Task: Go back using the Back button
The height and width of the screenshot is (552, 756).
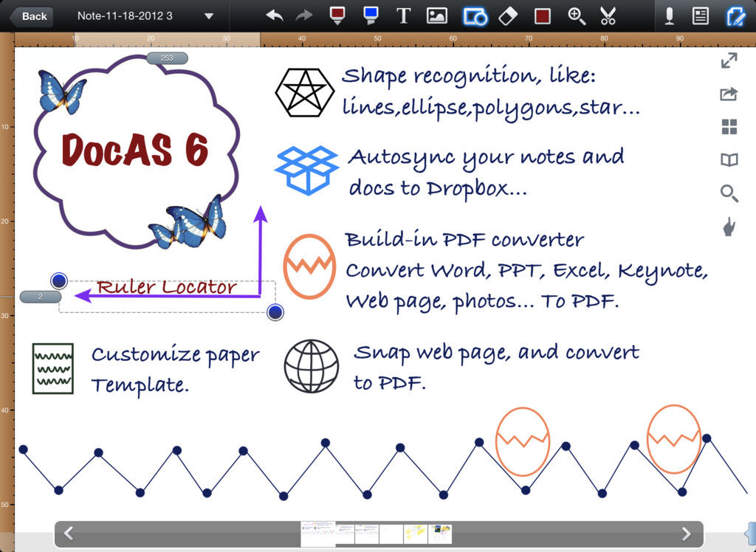Action: pyautogui.click(x=31, y=16)
